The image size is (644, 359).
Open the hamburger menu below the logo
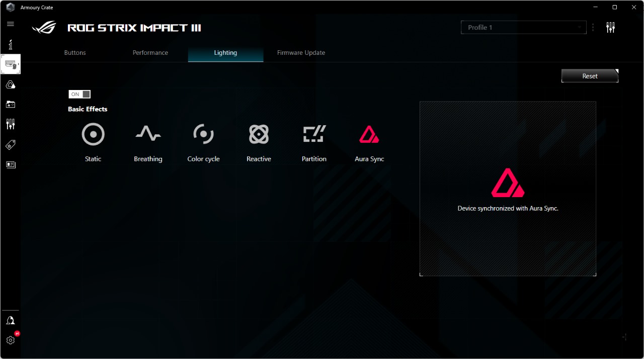(11, 24)
